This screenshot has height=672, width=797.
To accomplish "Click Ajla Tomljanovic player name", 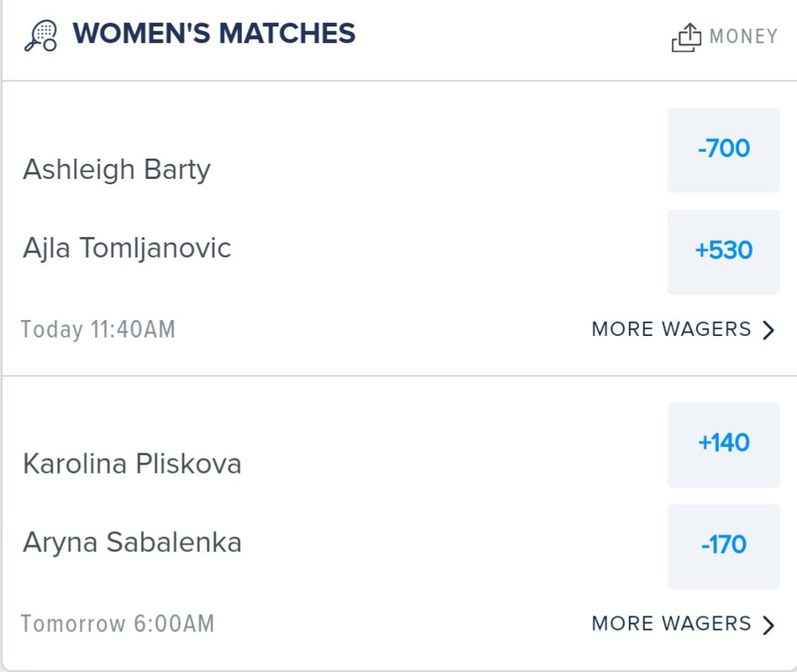I will 127,249.
